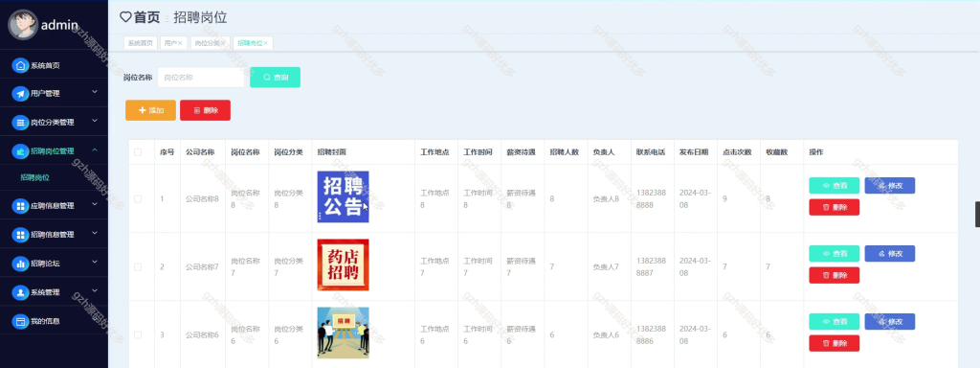Image resolution: width=980 pixels, height=368 pixels.
Task: Expand 招聘论坛 menu chevron
Action: pos(95,263)
